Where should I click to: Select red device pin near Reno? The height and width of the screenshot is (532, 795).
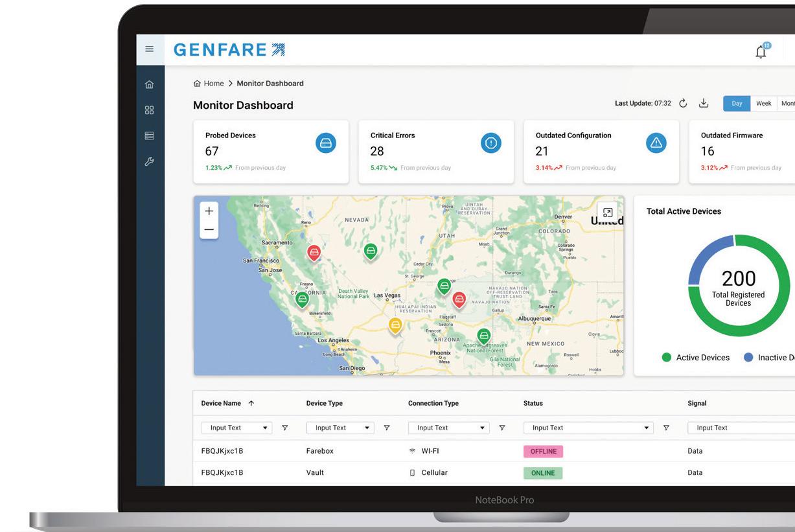point(314,252)
